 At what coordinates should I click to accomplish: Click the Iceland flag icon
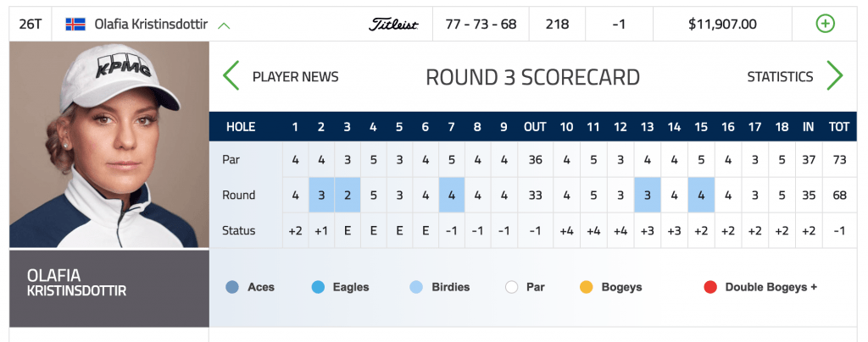75,24
